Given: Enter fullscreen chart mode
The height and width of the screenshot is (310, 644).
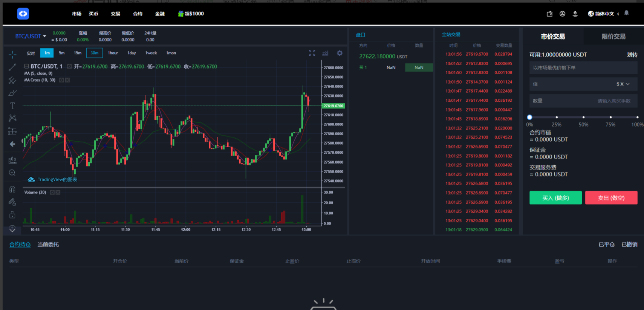Looking at the screenshot, I should [312, 53].
